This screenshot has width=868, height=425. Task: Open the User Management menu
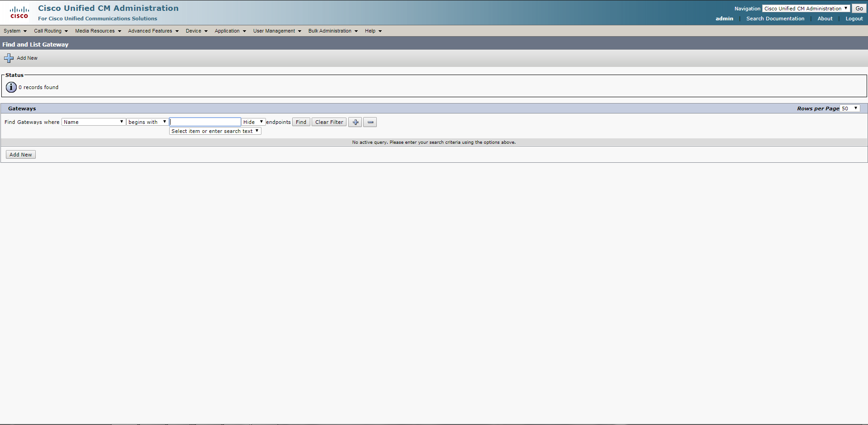click(x=277, y=31)
